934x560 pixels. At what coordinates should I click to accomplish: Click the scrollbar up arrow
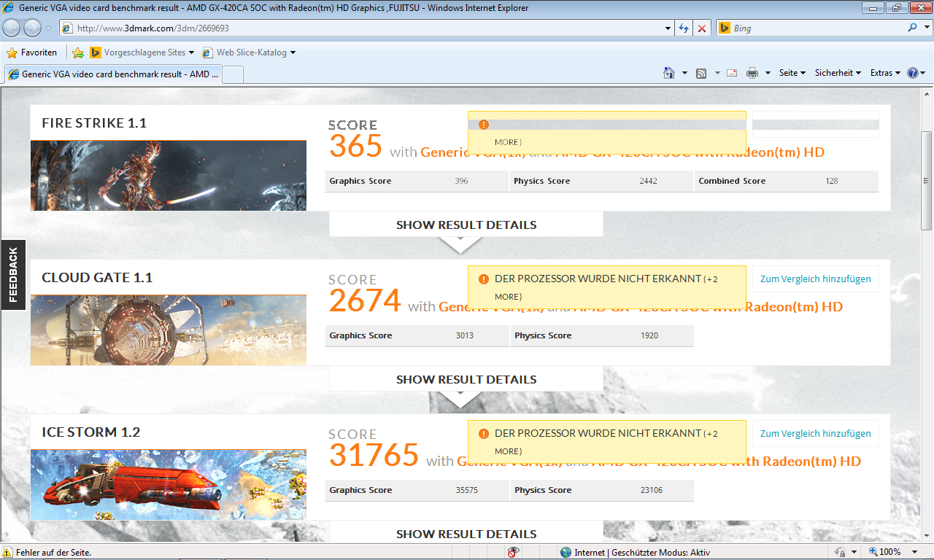(x=927, y=94)
